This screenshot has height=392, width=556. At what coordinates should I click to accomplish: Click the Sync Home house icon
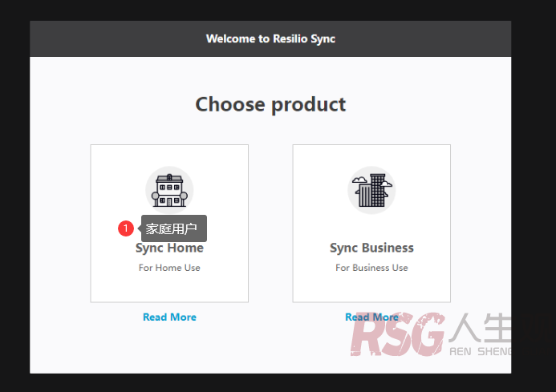[169, 190]
